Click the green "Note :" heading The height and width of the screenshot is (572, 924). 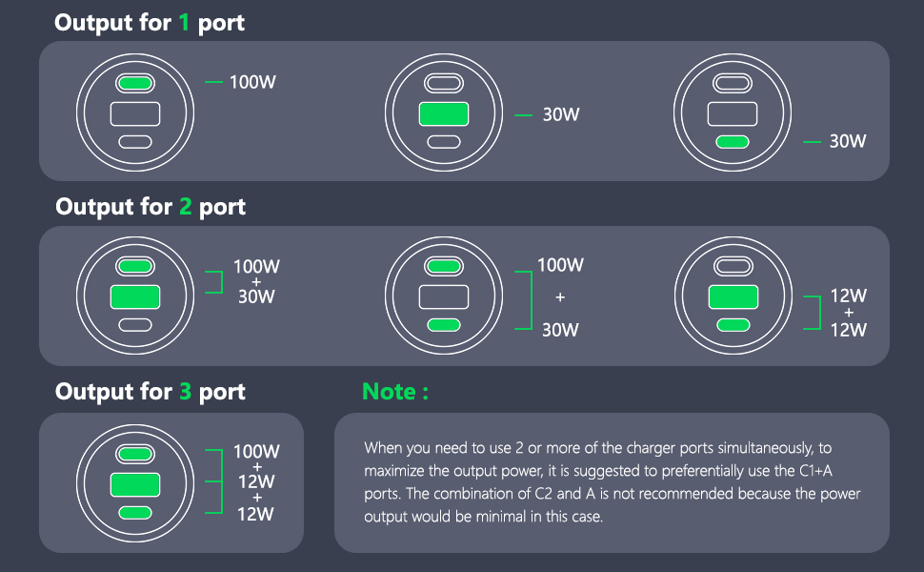[x=395, y=392]
